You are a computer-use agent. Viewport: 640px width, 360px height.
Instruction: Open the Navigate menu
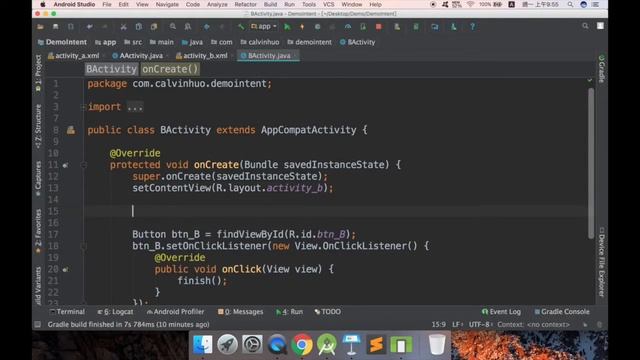167,4
